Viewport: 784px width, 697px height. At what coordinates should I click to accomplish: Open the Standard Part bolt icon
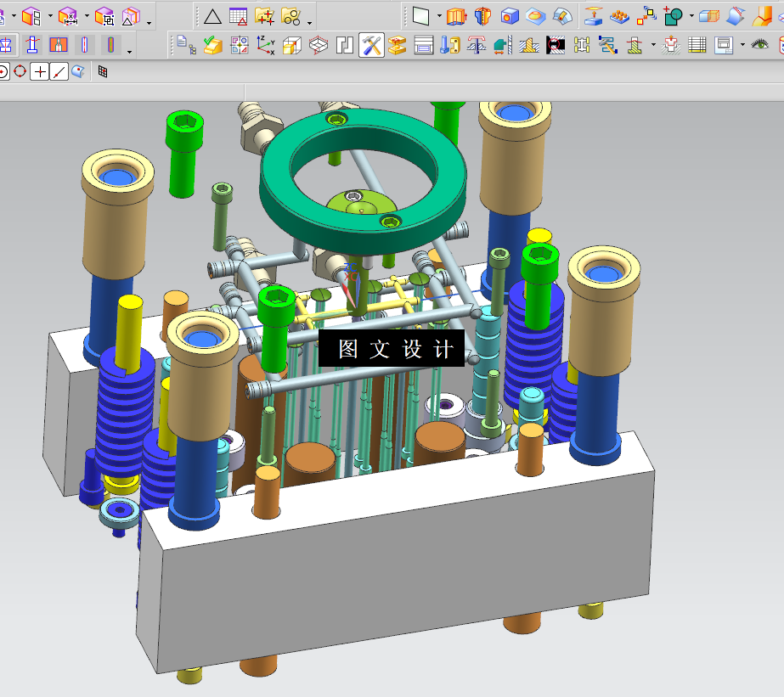point(450,46)
